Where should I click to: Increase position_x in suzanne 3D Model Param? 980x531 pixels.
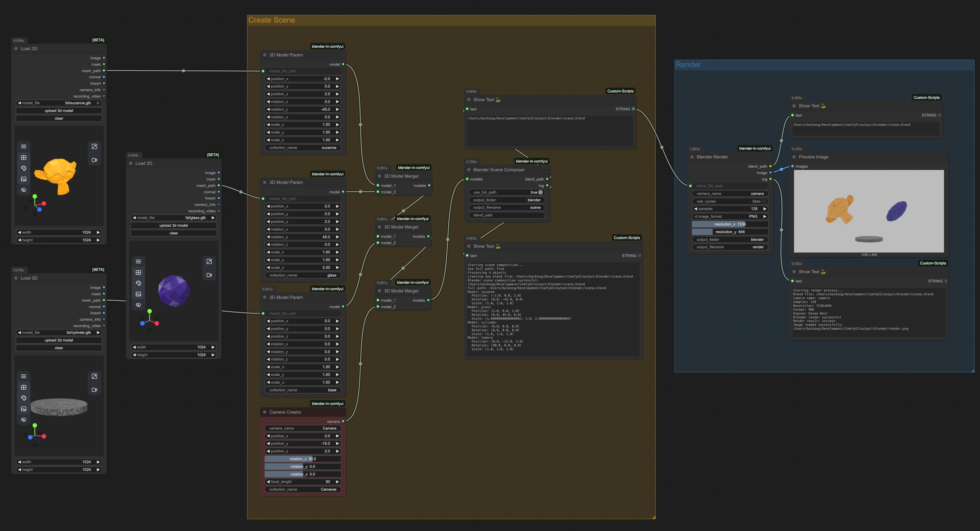[x=337, y=79]
